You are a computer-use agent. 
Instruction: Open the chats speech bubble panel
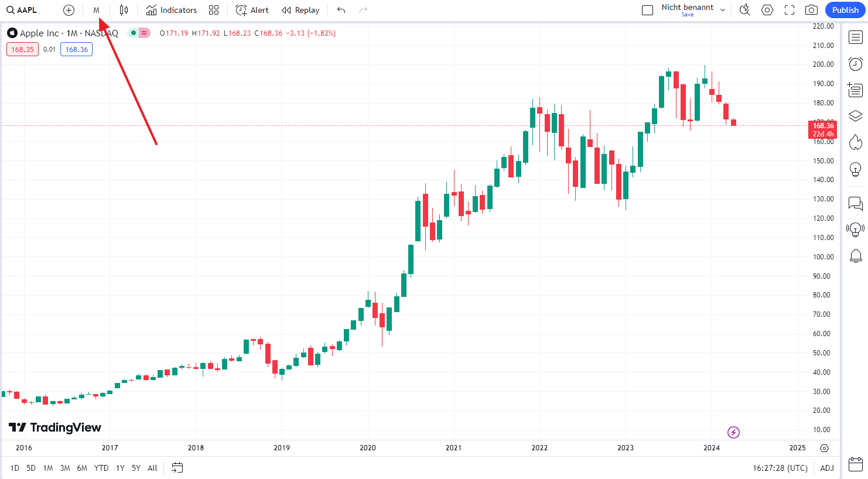[x=856, y=203]
